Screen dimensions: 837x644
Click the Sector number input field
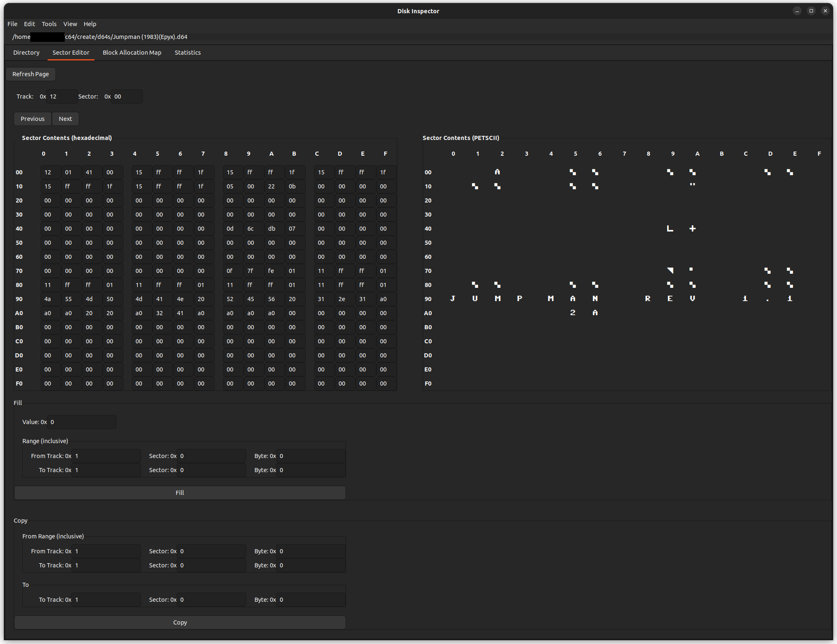[126, 96]
